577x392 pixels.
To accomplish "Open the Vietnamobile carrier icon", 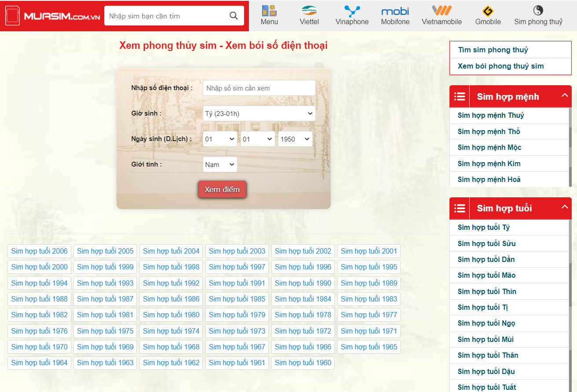I will 442,11.
